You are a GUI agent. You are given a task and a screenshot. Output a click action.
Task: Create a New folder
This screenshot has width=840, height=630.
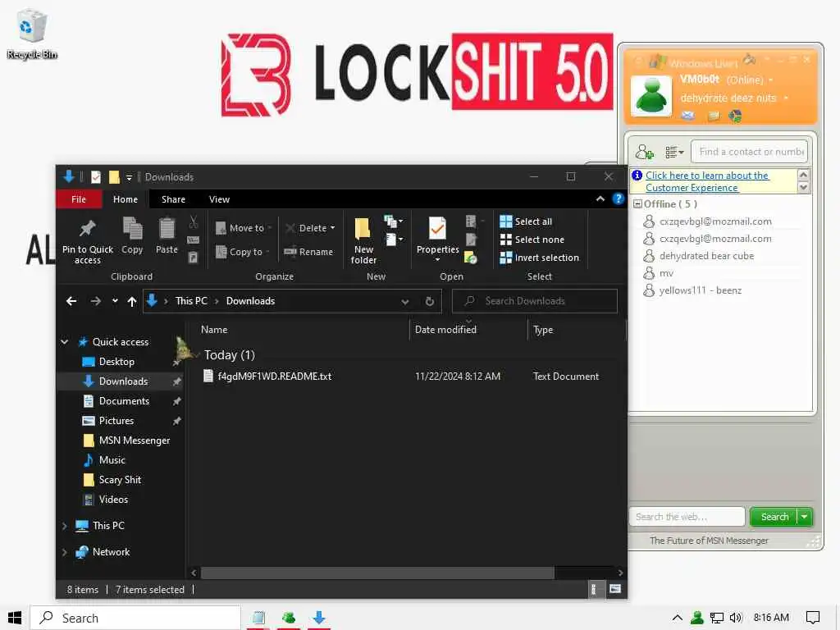[363, 241]
